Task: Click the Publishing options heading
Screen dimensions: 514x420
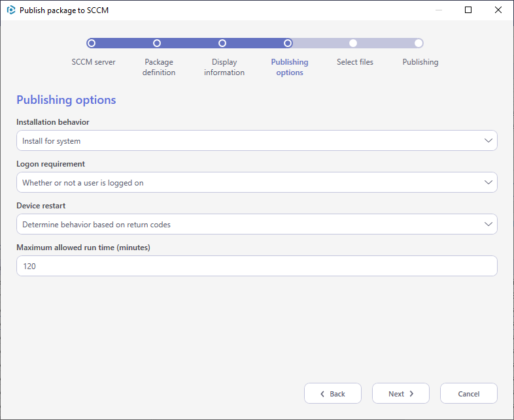Action: click(x=66, y=100)
